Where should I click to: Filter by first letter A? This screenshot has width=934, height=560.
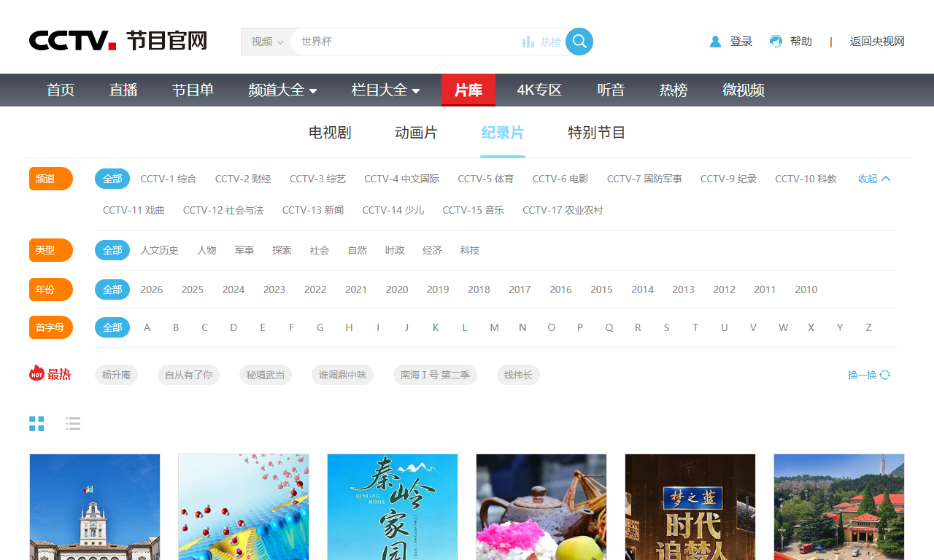pyautogui.click(x=147, y=327)
